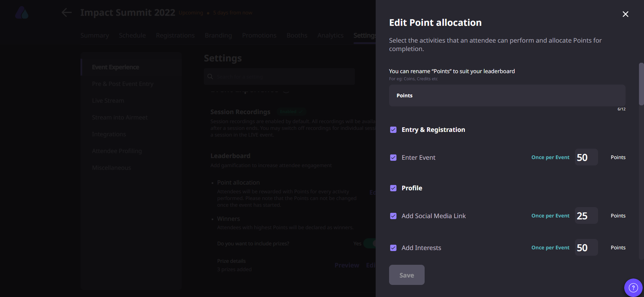The height and width of the screenshot is (297, 644).
Task: Edit the Enter Event points value 50
Action: tap(586, 157)
